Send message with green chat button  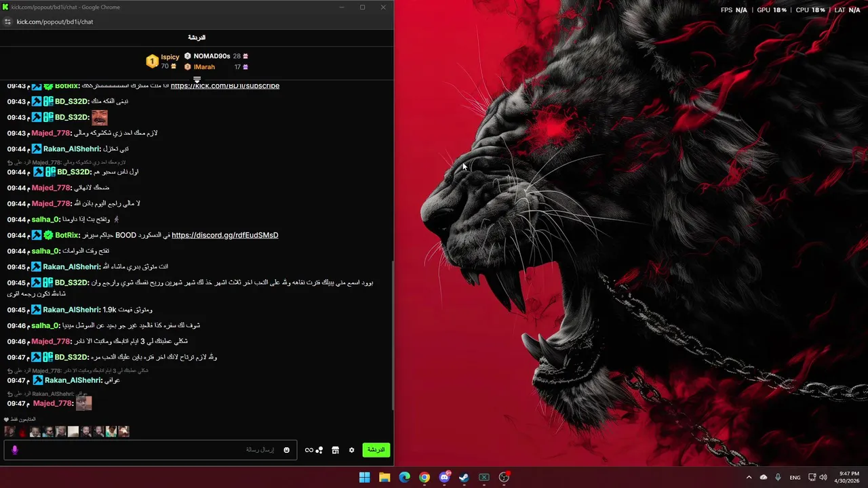(376, 450)
